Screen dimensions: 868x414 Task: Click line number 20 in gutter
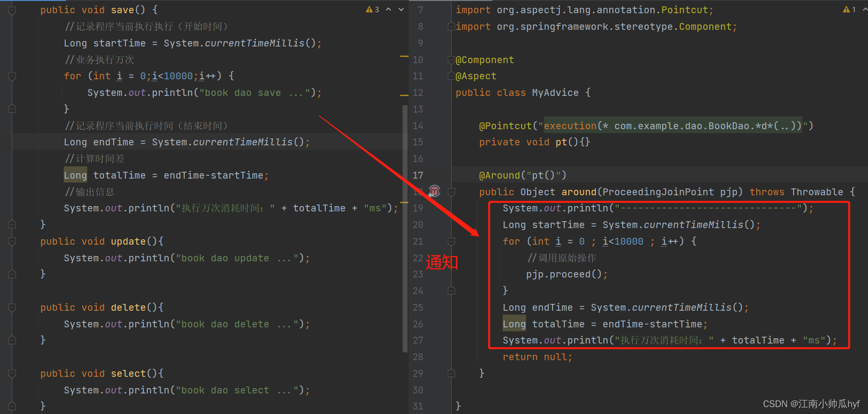point(418,225)
